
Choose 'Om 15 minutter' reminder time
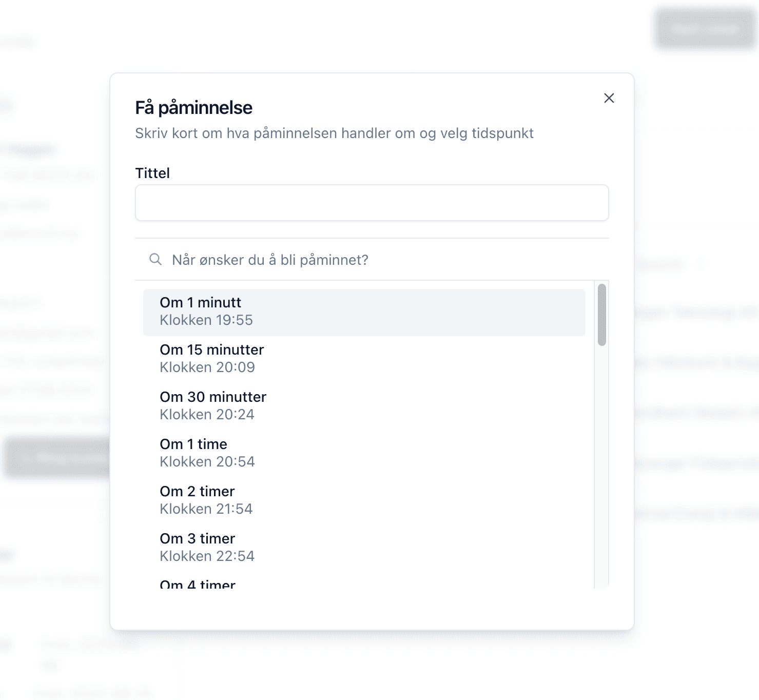pos(364,359)
